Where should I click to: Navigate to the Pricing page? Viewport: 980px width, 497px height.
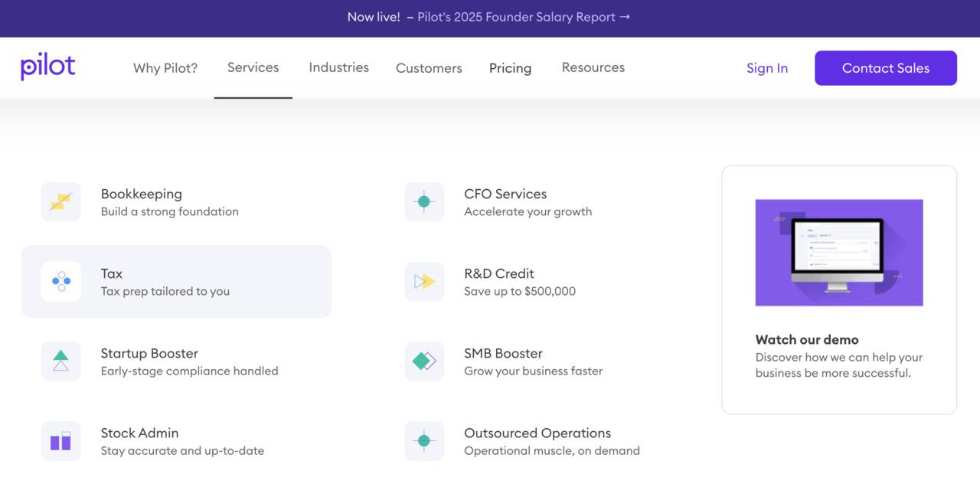510,68
